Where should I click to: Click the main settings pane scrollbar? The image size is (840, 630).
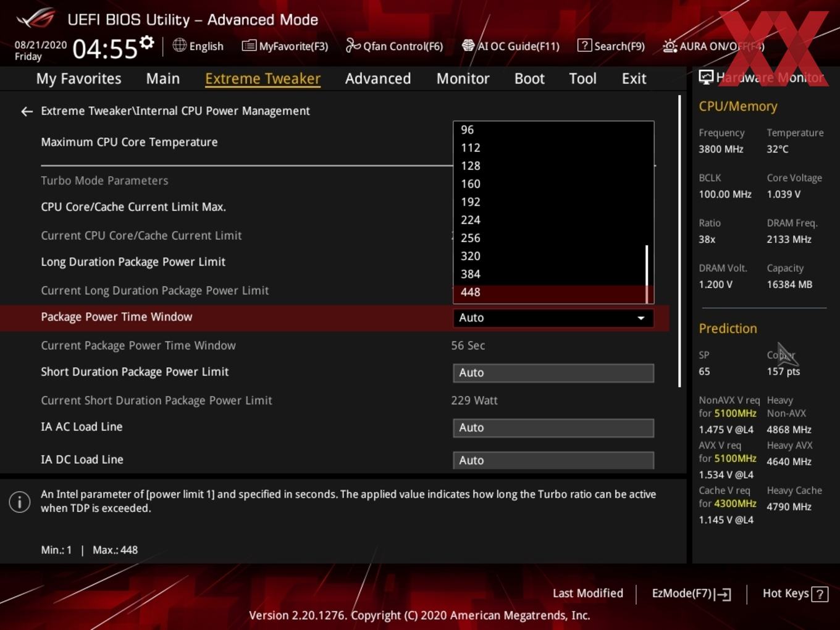(680, 241)
